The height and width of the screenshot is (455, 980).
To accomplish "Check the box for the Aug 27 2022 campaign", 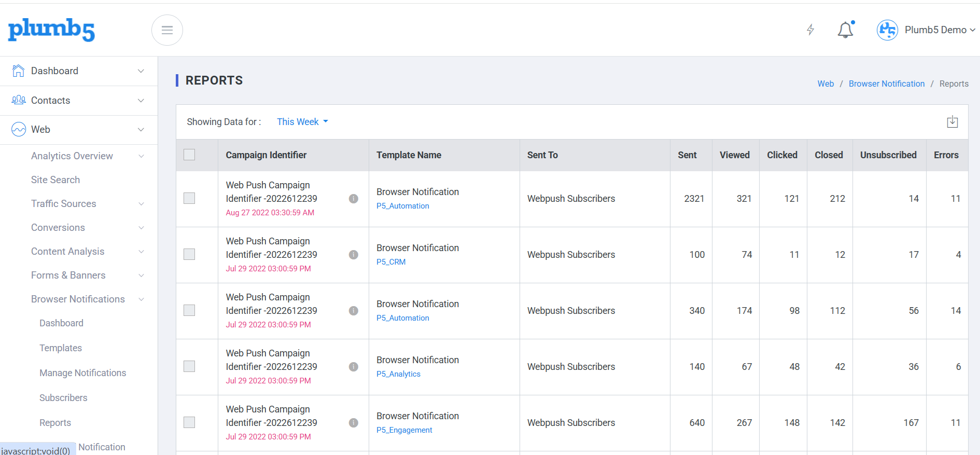I will pos(189,198).
